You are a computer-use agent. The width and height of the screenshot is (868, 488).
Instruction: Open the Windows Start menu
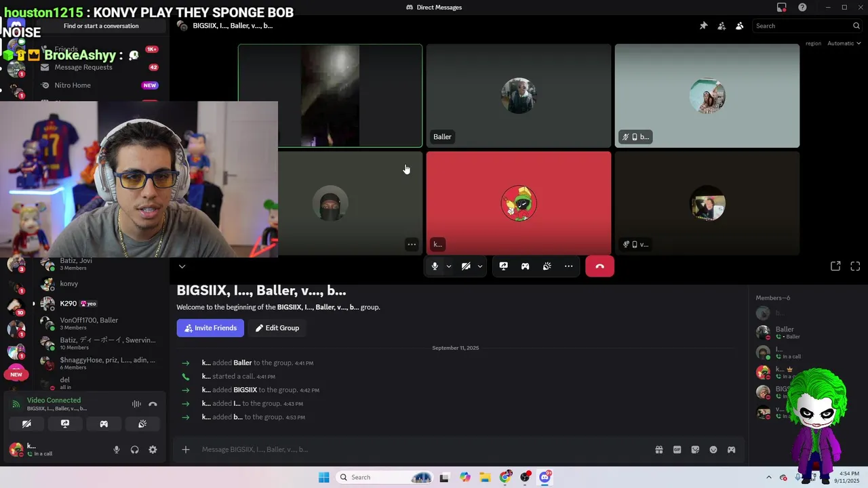(323, 477)
